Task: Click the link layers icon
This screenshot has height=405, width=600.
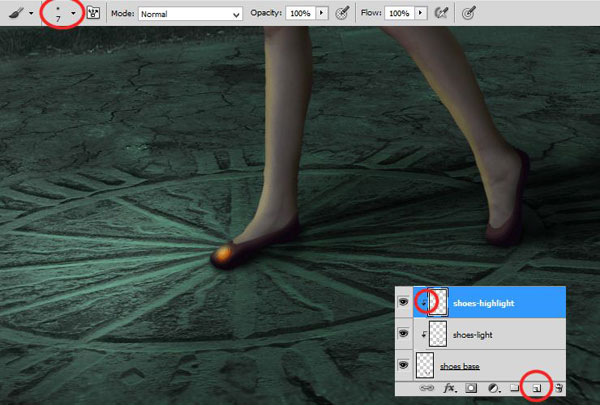Action: click(x=427, y=388)
